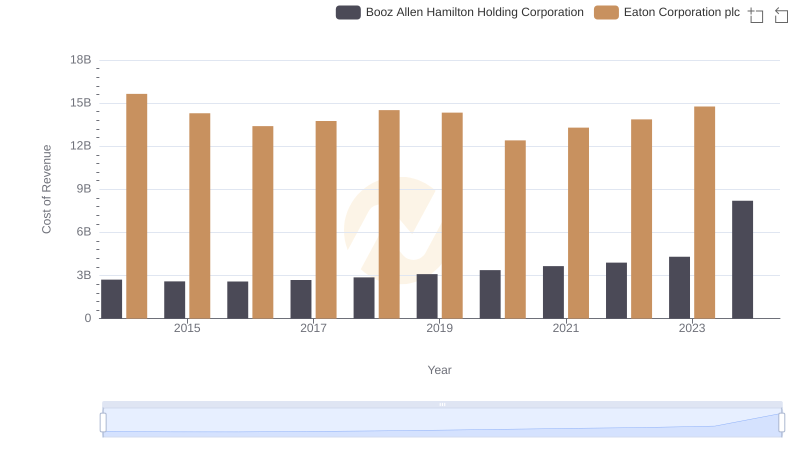Viewport: 800px width, 461px height.
Task: Click the Year axis title
Action: click(439, 370)
